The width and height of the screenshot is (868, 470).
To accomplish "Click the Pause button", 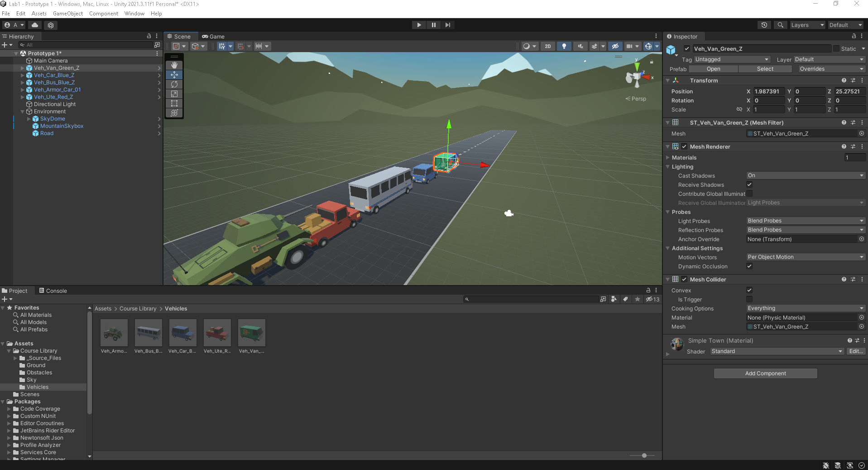I will 433,25.
